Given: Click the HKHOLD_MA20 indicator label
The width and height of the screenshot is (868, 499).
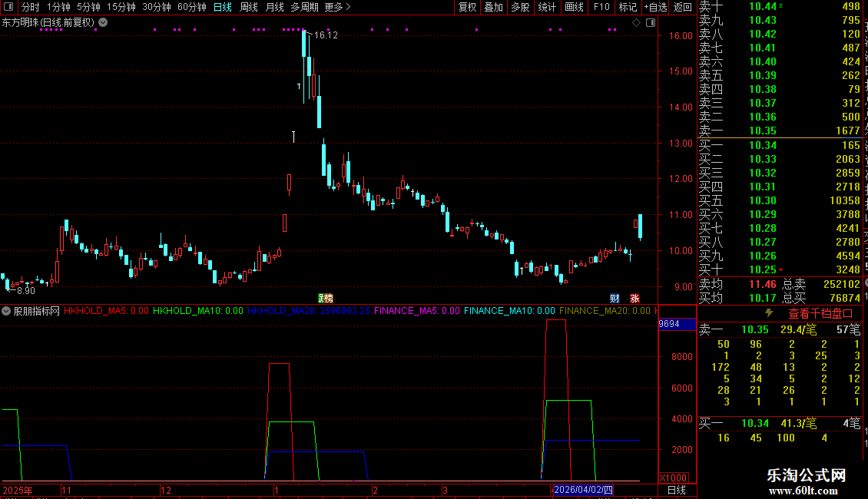Looking at the screenshot, I should click(x=308, y=311).
